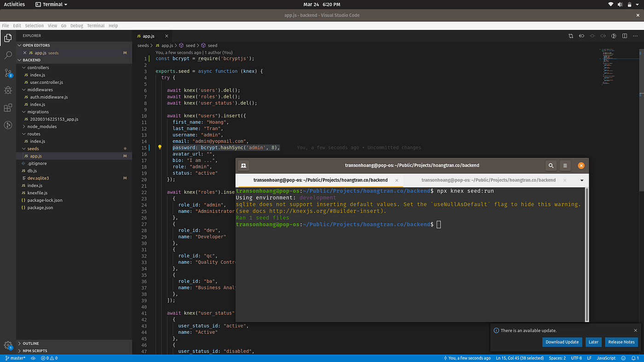Viewport: 644px width, 362px height.
Task: Open the More Actions ellipsis in the editor toolbar
Action: (x=635, y=35)
